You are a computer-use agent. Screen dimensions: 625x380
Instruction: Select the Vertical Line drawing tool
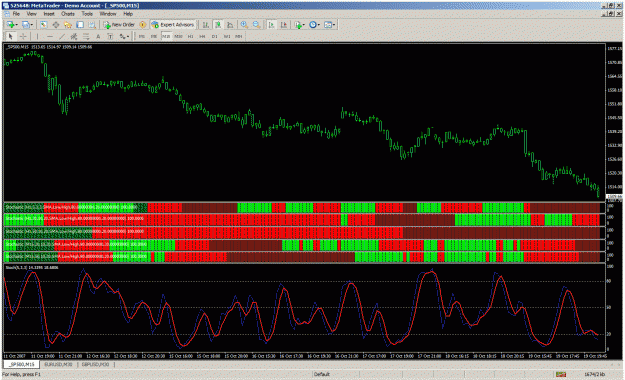click(x=37, y=37)
